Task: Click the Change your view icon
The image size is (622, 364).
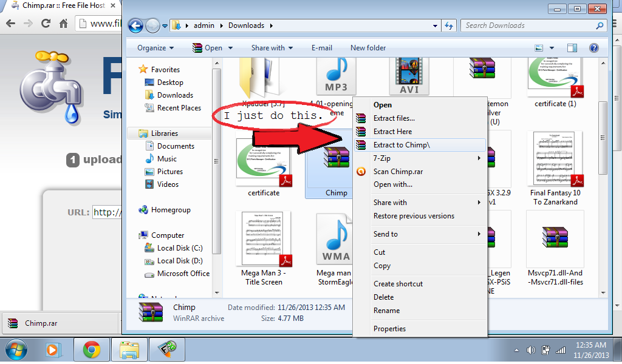Action: 539,48
